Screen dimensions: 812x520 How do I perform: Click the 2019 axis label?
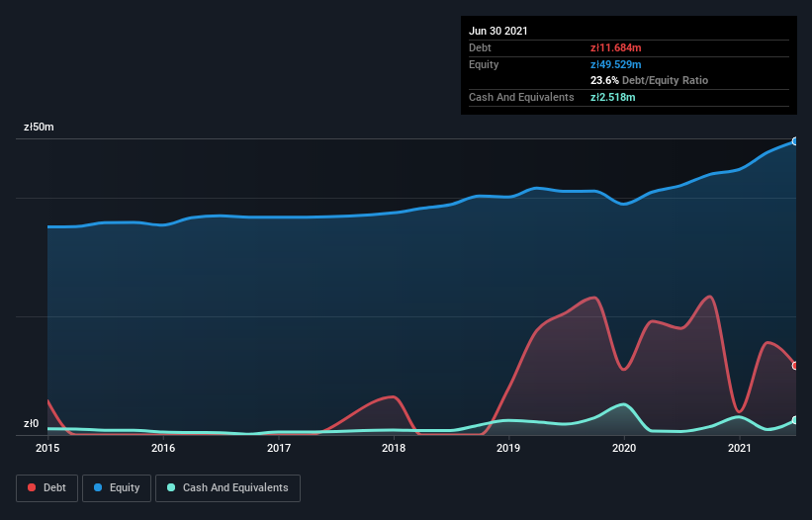point(508,448)
